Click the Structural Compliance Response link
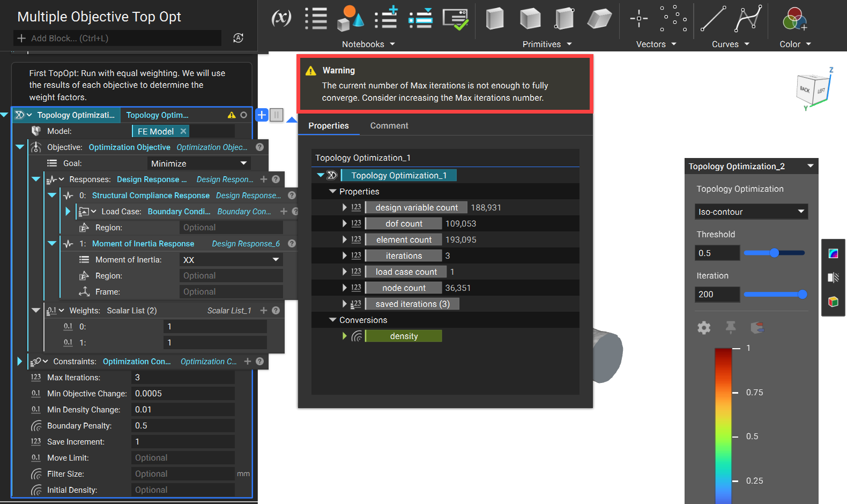This screenshot has width=847, height=504. 151,195
